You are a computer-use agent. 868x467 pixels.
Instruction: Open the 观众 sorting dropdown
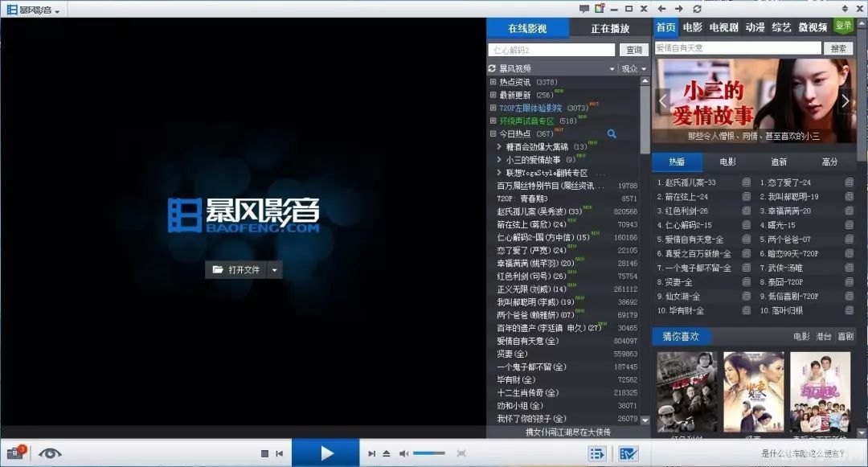tap(634, 68)
